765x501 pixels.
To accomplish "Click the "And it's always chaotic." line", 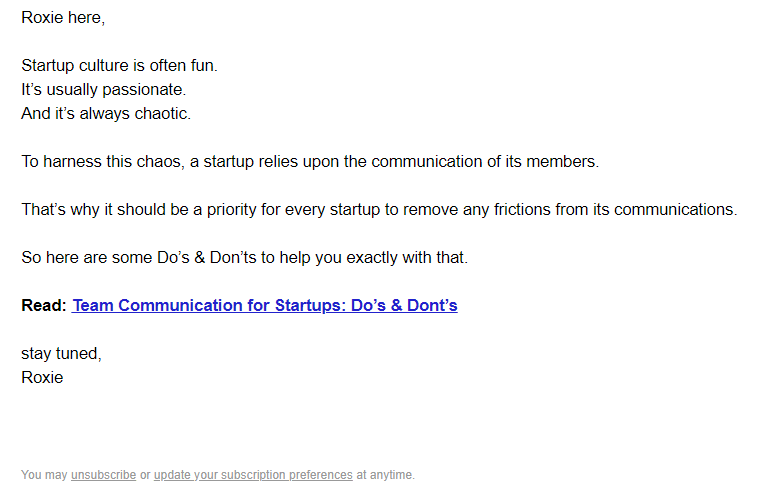I will click(106, 114).
